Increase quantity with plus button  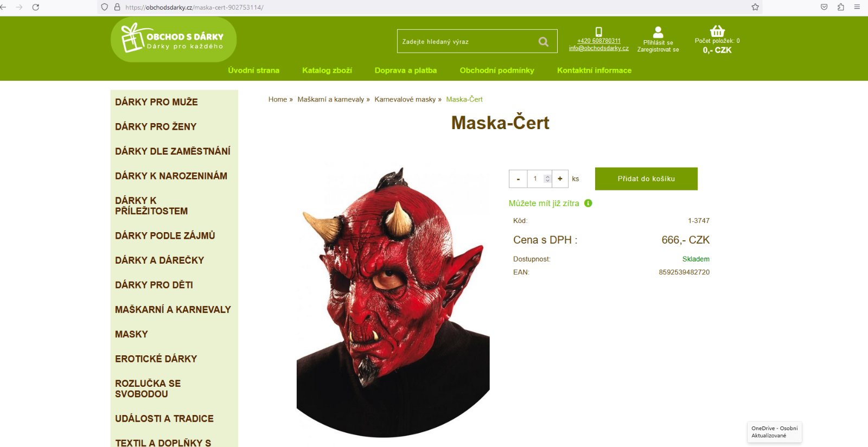coord(560,178)
